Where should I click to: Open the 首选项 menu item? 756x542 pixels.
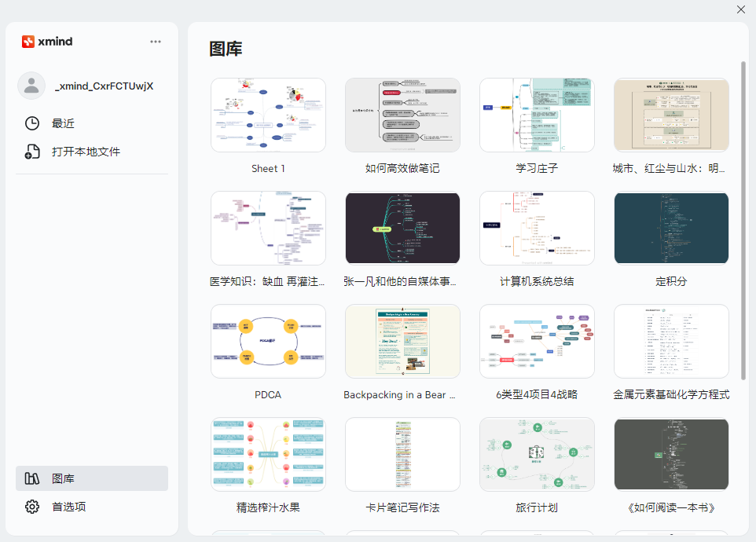coord(69,507)
